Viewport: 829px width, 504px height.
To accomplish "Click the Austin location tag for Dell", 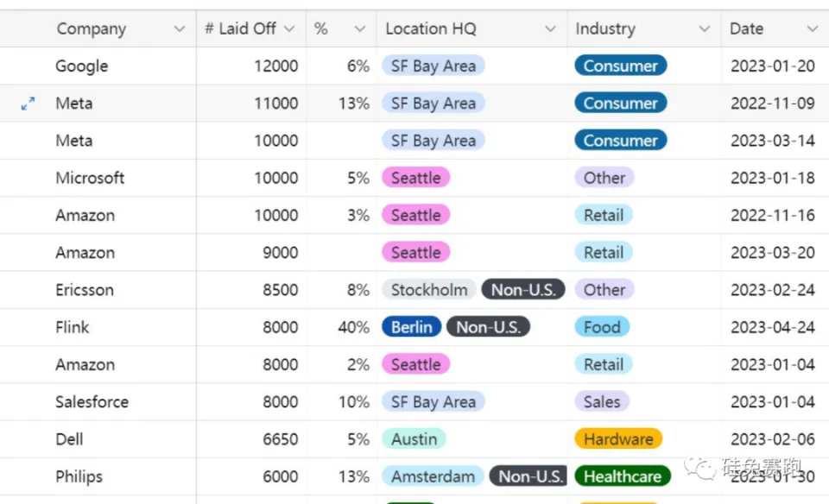I will click(414, 439).
